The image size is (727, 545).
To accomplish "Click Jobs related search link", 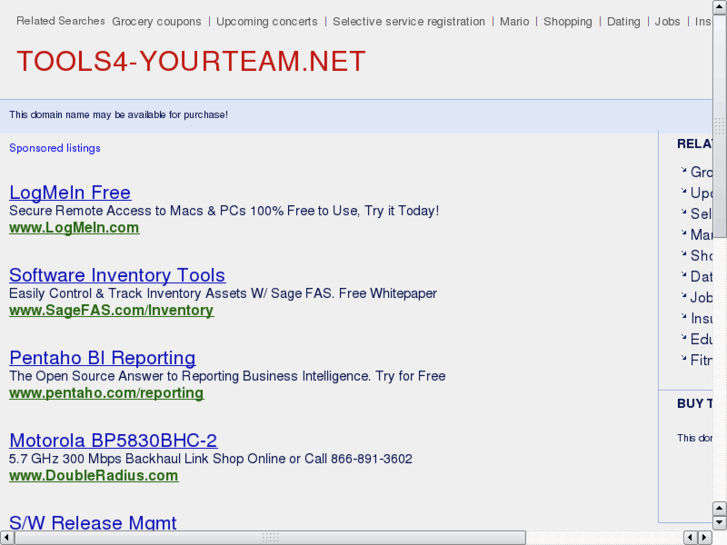I will [x=667, y=22].
